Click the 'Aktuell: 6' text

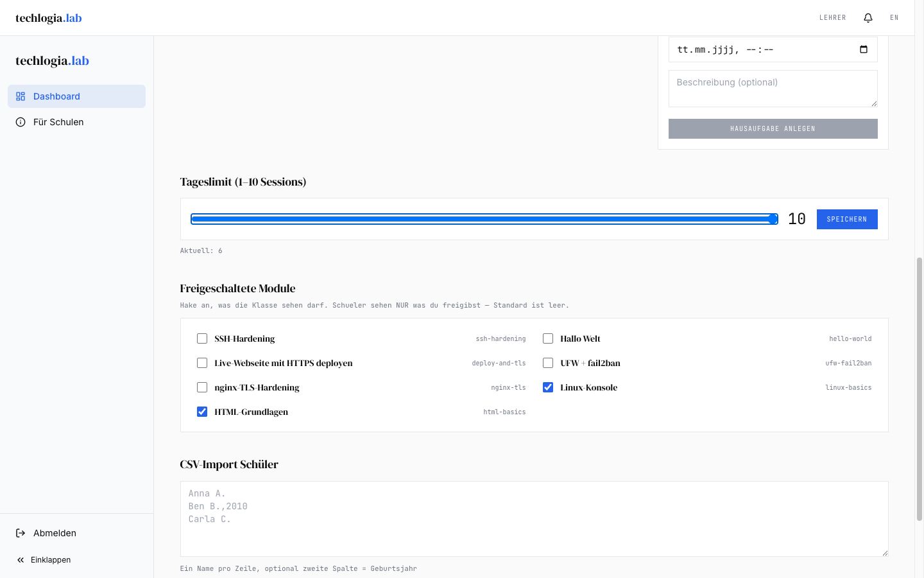201,250
